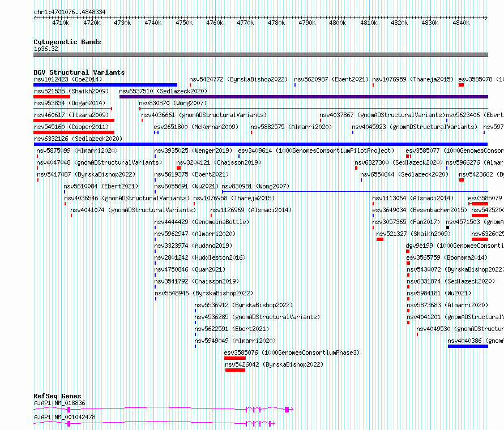
Task: Click nsv5417487 (ByrskaBishop2022) label
Action: coord(86,174)
